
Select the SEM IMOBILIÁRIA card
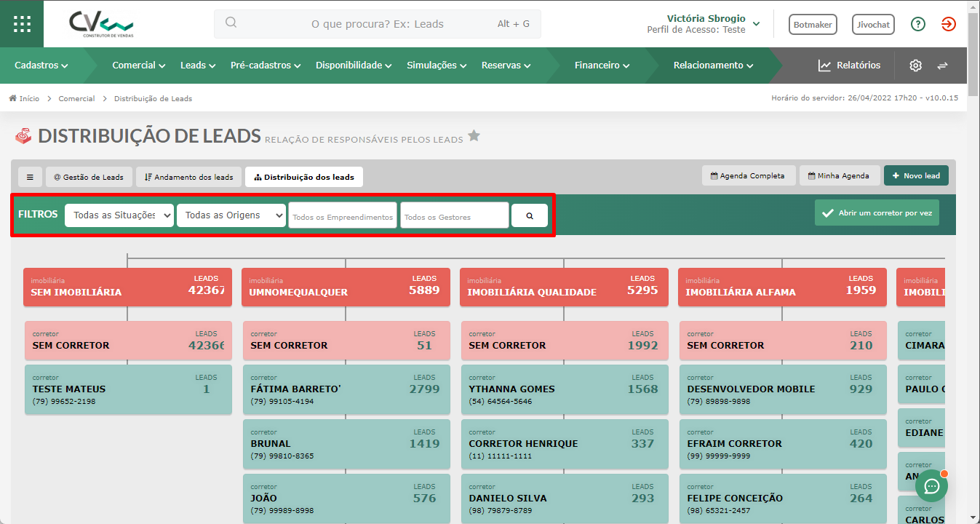(x=127, y=287)
